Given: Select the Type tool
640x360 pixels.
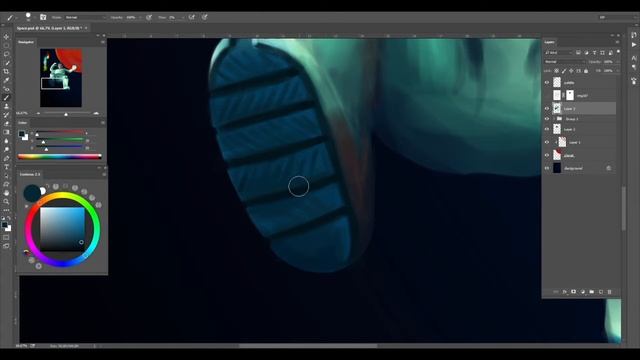Looking at the screenshot, I should click(x=6, y=167).
